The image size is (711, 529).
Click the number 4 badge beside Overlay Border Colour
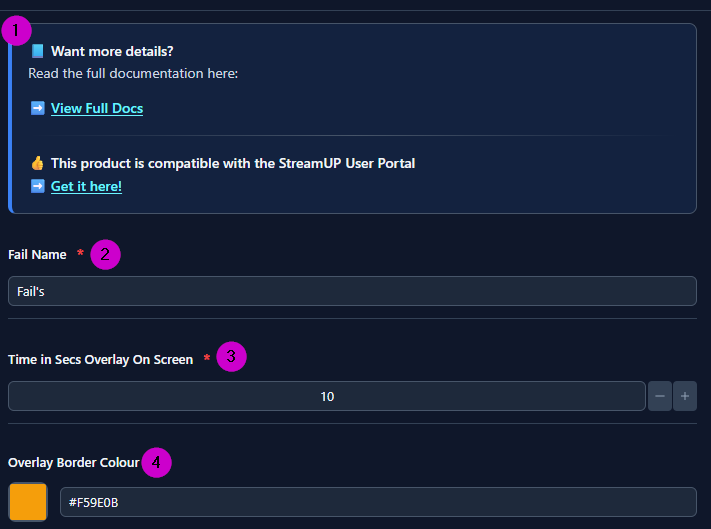coord(156,462)
